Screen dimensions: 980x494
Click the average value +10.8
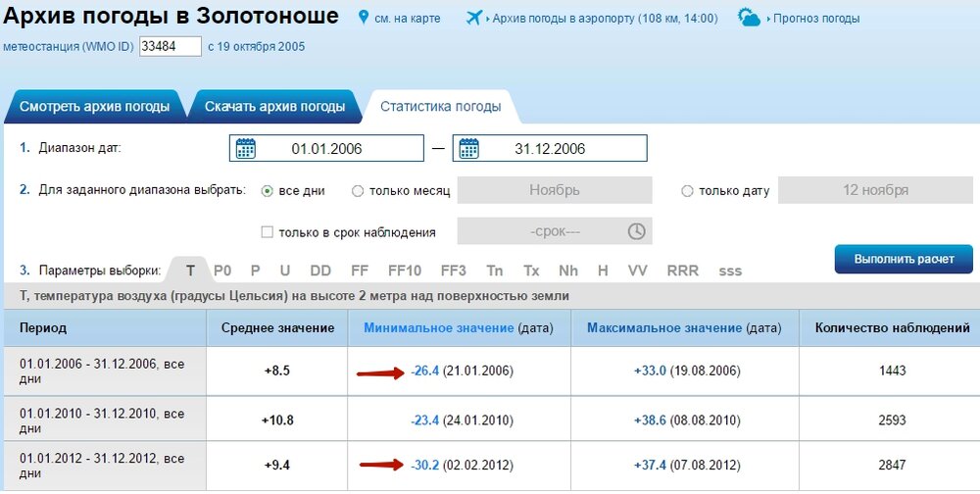(x=277, y=420)
